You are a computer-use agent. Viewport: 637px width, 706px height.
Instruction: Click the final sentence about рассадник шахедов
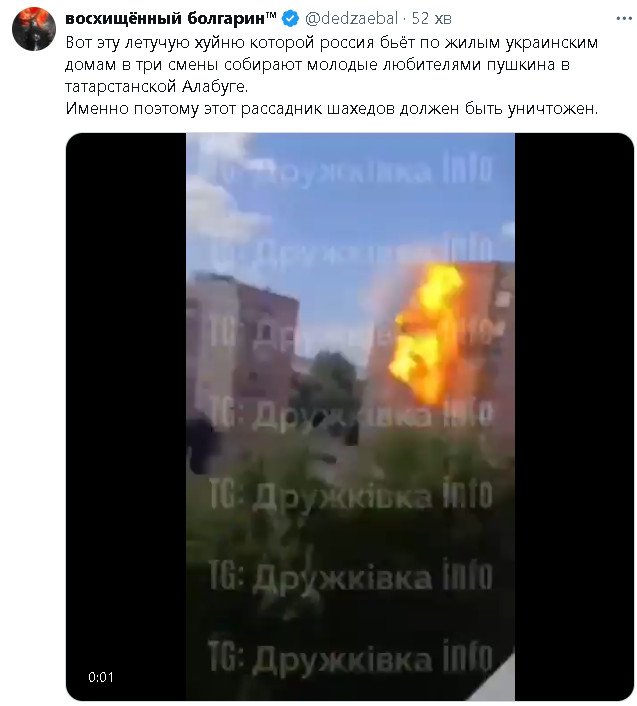(x=332, y=109)
